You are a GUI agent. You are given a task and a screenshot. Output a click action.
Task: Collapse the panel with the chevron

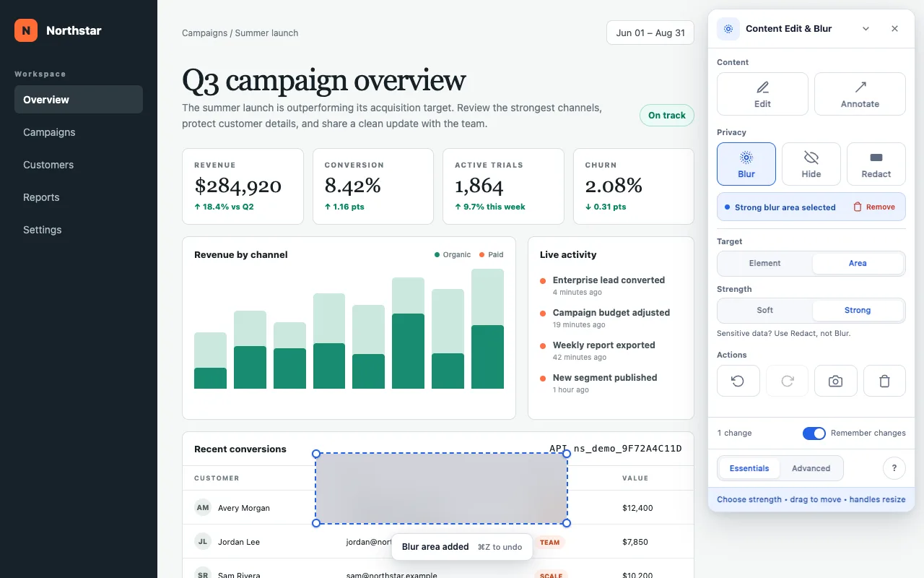coord(866,29)
